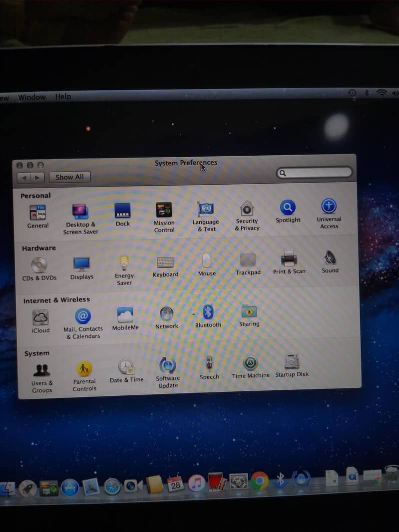Click the Time Machine menu bar icon
The width and height of the screenshot is (399, 532).
pyautogui.click(x=352, y=92)
